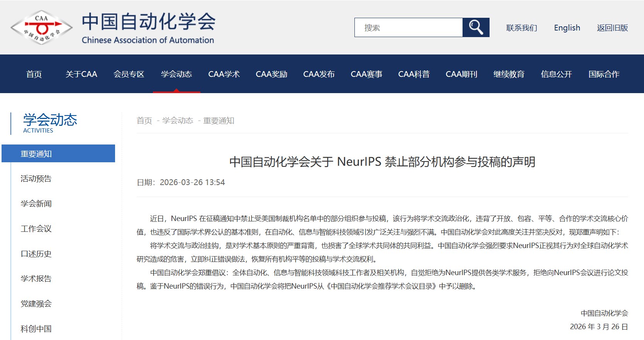This screenshot has height=340, width=644.
Task: Click the CAA diamond logo
Action: 41,27
